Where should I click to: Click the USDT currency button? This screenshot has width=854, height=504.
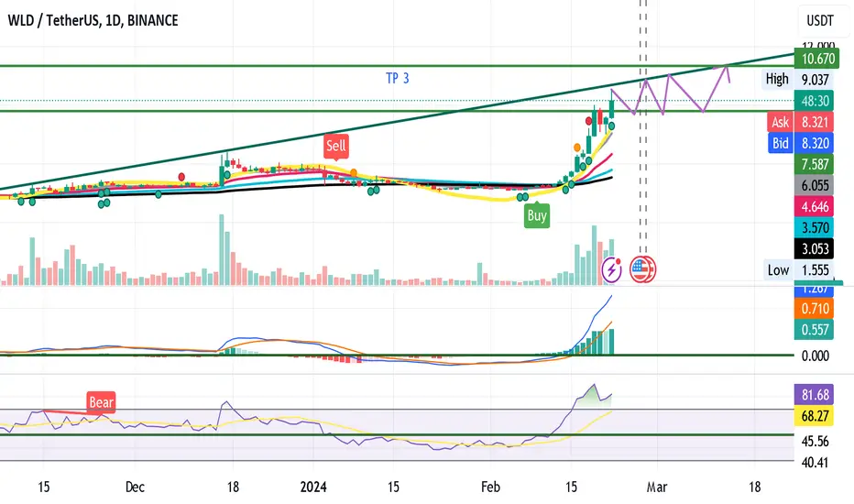click(820, 21)
